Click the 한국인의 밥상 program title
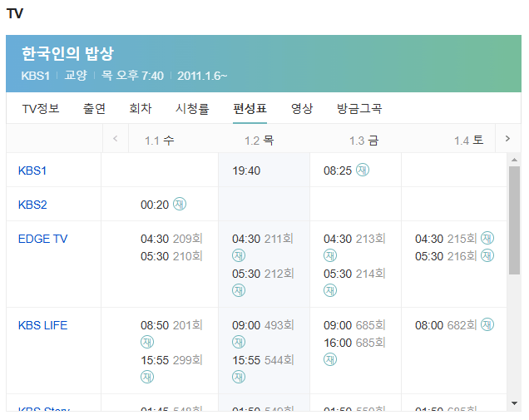The width and height of the screenshot is (529, 420). pos(68,54)
